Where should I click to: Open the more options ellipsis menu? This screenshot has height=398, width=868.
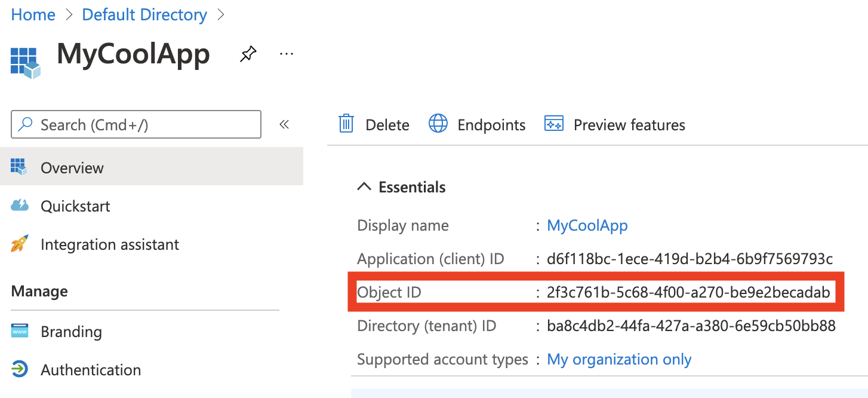pyautogui.click(x=287, y=53)
